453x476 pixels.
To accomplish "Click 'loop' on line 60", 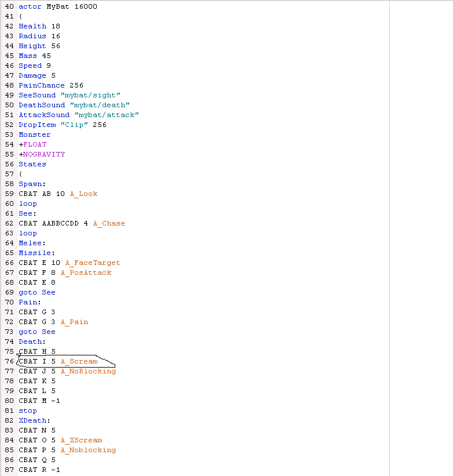I will (28, 204).
